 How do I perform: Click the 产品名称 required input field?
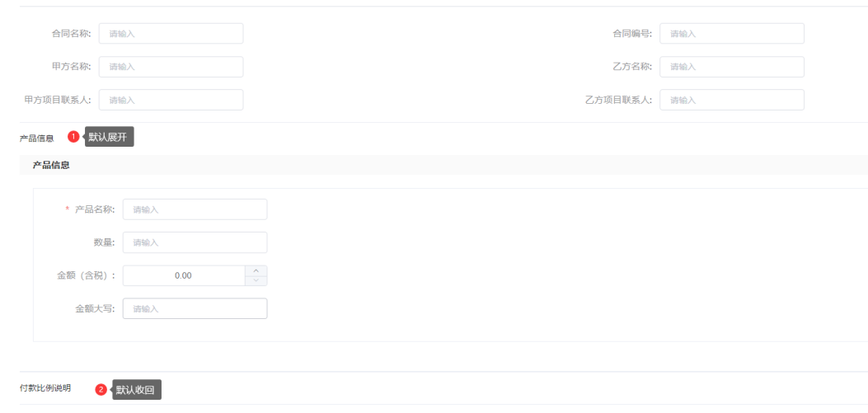click(195, 209)
